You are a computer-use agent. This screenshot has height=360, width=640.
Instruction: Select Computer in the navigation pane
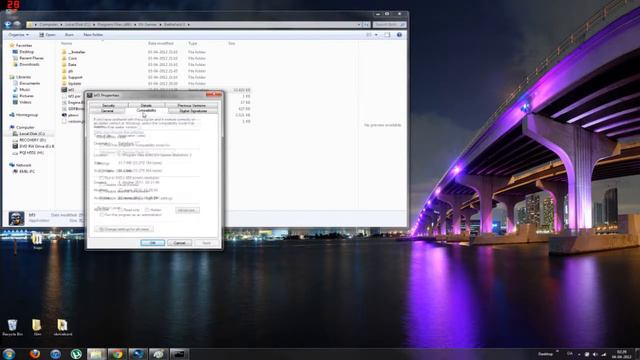(25, 127)
